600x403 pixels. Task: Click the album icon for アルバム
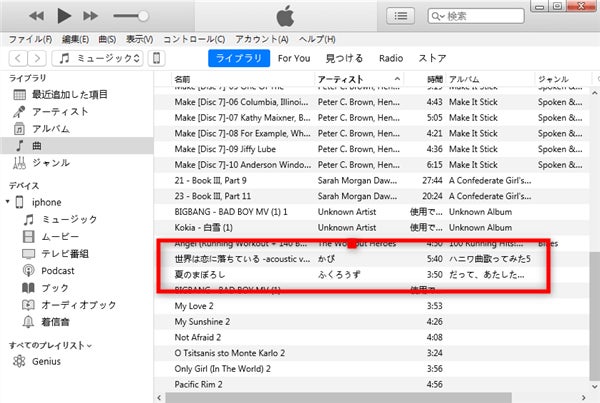point(19,129)
